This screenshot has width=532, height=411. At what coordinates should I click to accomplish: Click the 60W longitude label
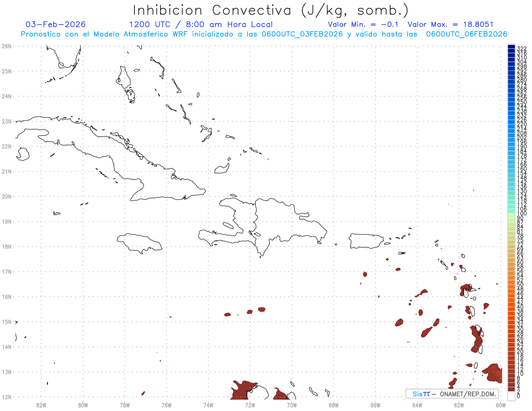pos(500,405)
